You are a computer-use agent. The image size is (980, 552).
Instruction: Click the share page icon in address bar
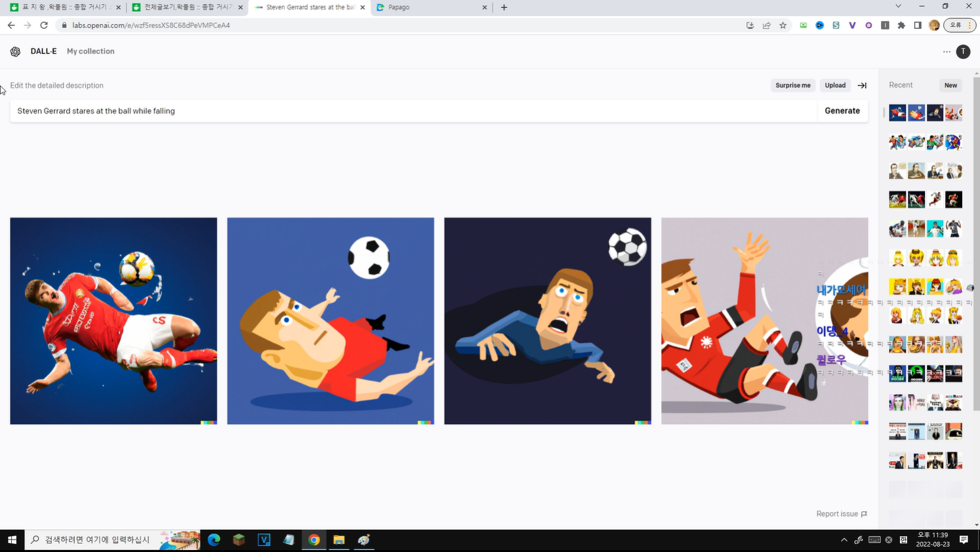click(766, 25)
